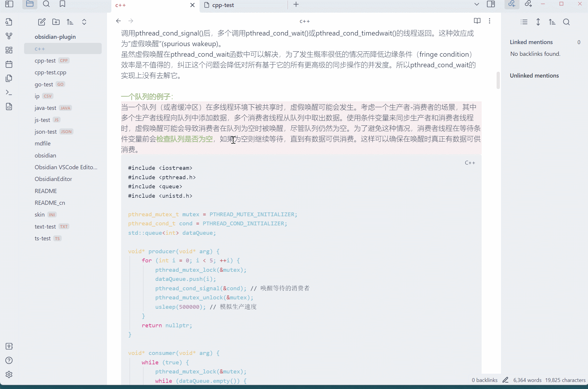Expand or collapse all file tree items
The height and width of the screenshot is (389, 588).
coord(84,22)
